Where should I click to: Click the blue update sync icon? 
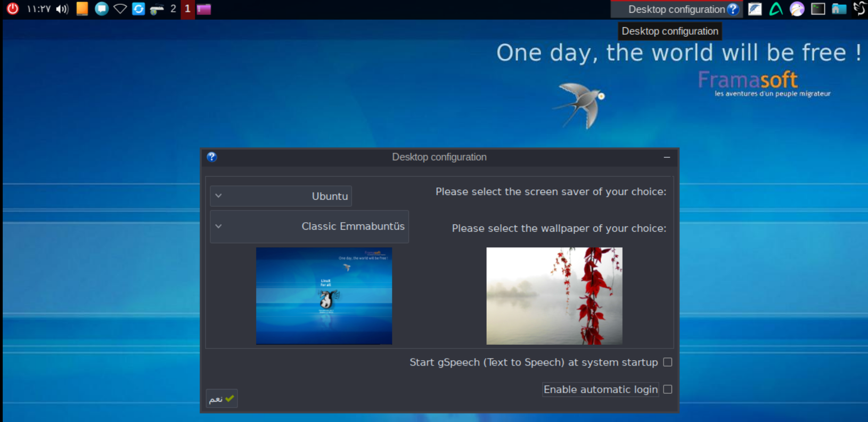click(x=138, y=9)
